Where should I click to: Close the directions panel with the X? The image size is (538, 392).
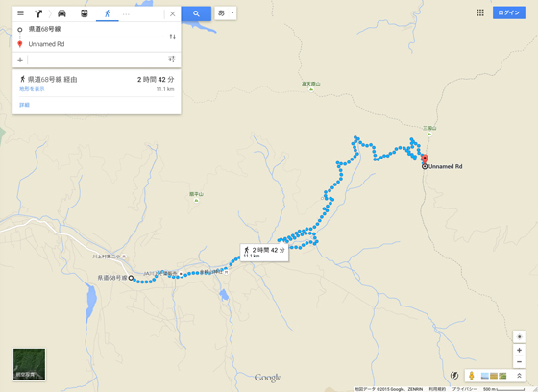click(x=173, y=14)
